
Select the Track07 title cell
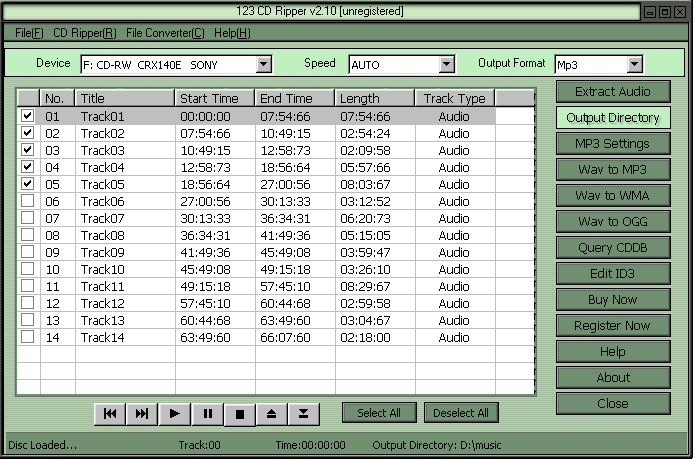125,218
